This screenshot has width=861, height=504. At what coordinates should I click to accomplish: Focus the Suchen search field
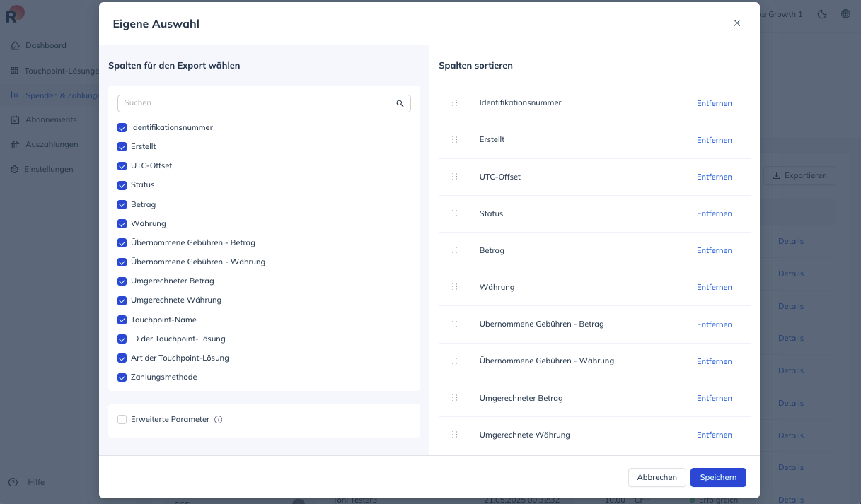pos(264,103)
